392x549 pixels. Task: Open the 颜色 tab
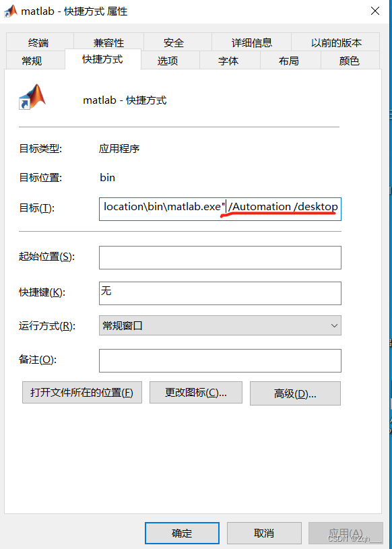tap(350, 61)
